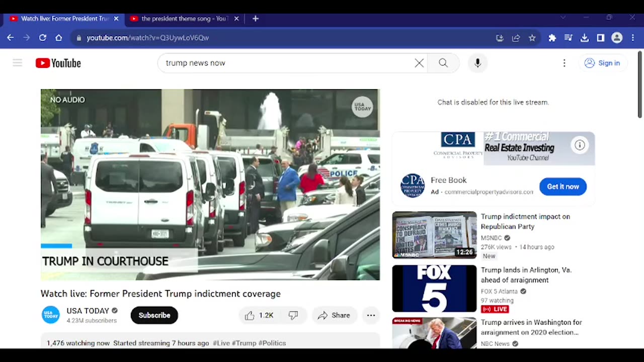Go to YouTube home via the logo
Viewport: 644px width, 362px height.
click(x=58, y=63)
